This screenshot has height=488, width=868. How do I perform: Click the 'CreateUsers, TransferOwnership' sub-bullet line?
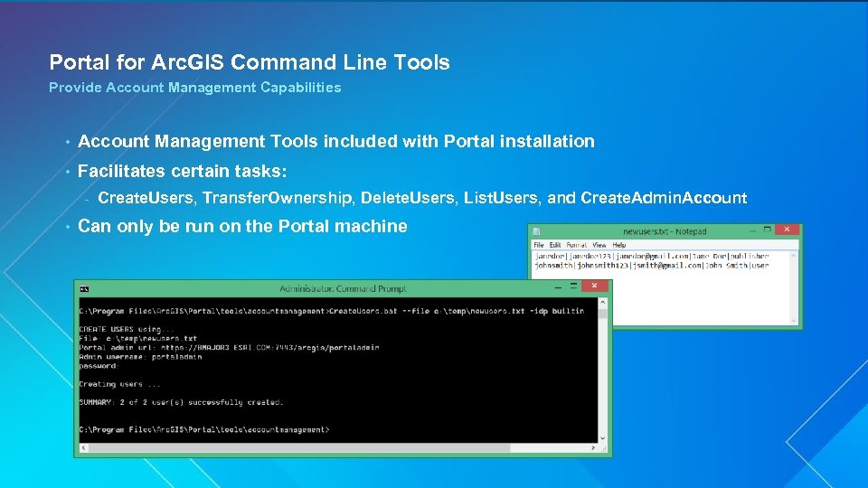pyautogui.click(x=422, y=198)
